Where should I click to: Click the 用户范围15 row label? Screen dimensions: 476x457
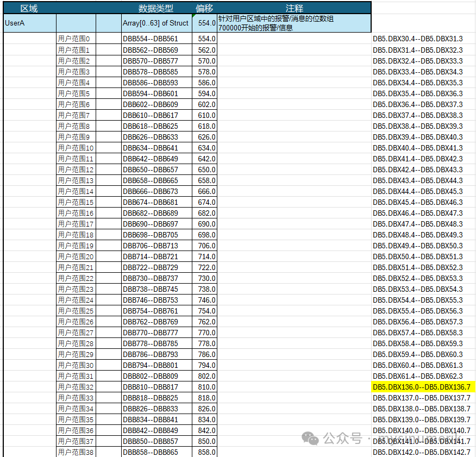coord(76,202)
